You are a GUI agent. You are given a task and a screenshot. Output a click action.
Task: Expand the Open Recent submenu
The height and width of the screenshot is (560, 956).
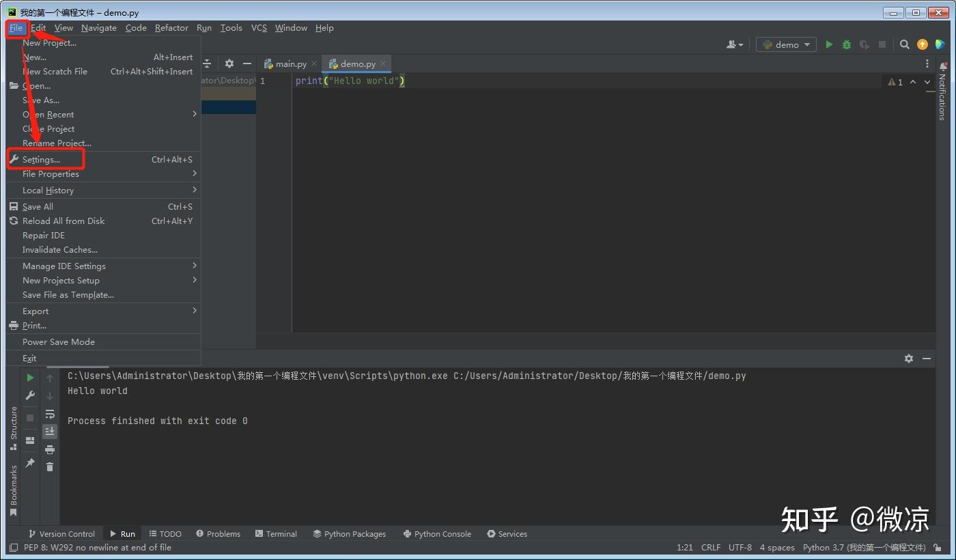pyautogui.click(x=48, y=115)
